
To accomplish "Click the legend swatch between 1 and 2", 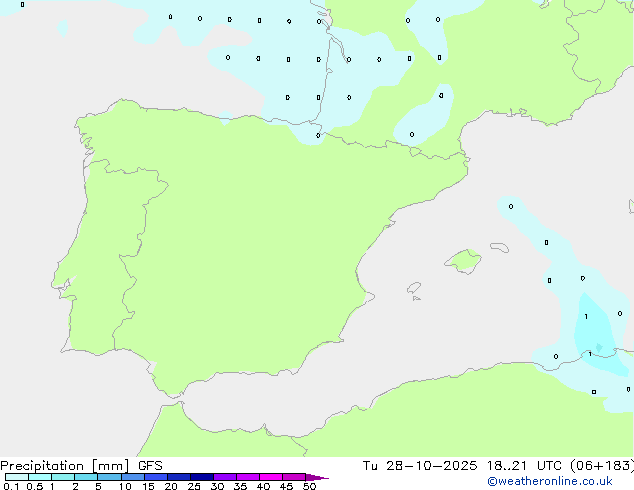I will [x=63, y=477].
